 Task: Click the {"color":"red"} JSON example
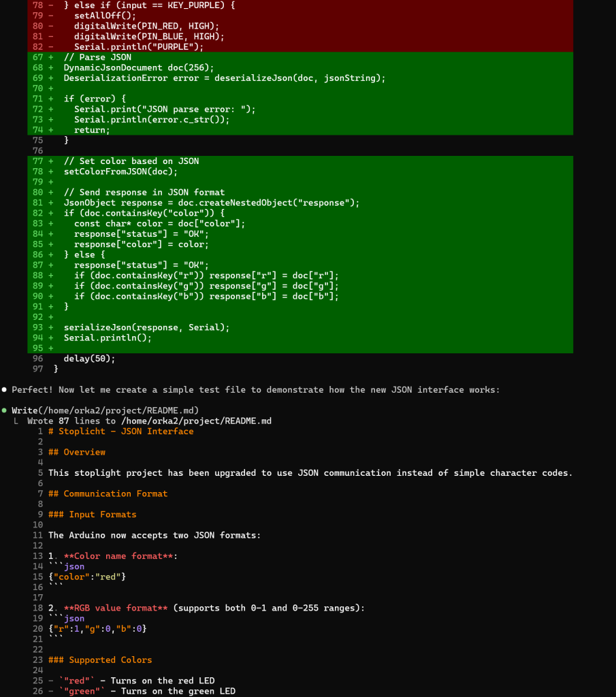[87, 577]
